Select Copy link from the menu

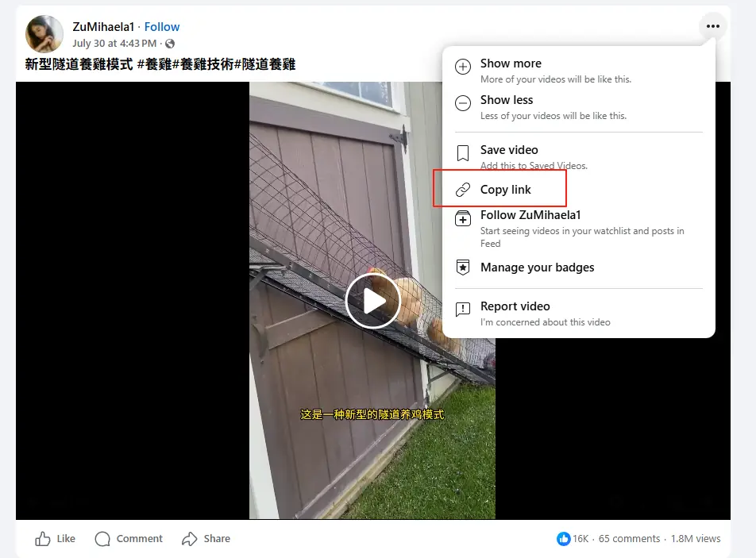(506, 190)
